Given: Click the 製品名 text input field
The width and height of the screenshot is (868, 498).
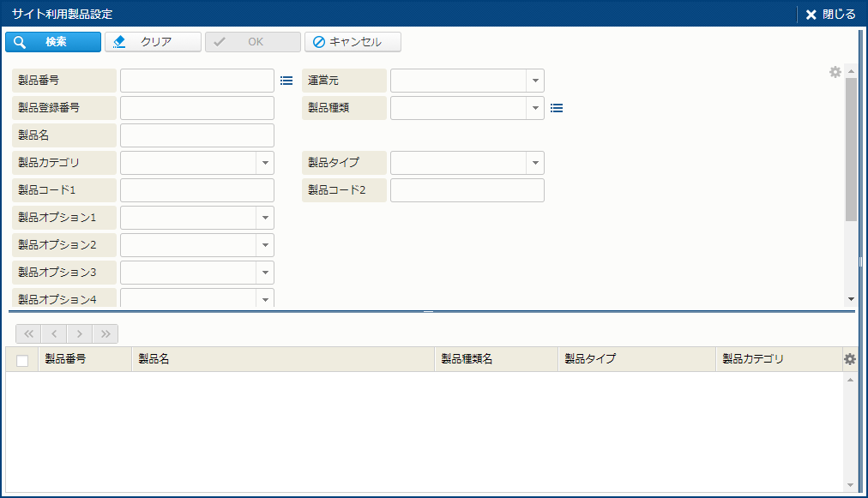Looking at the screenshot, I should tap(197, 135).
